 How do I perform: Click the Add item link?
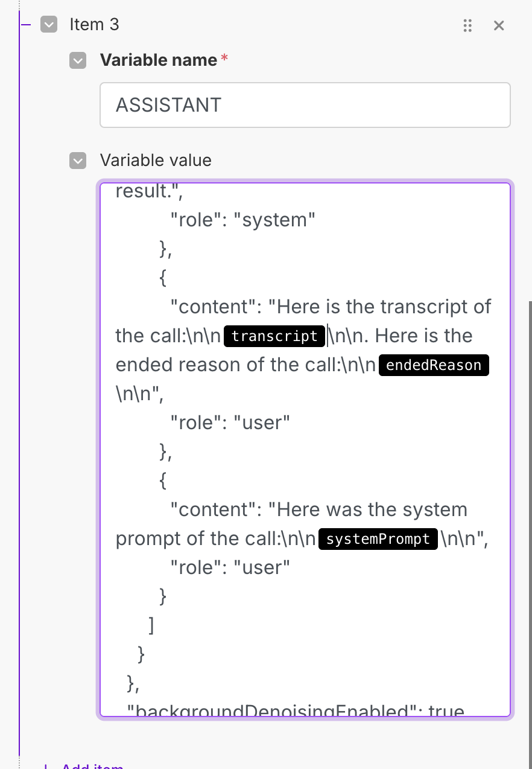(92, 765)
